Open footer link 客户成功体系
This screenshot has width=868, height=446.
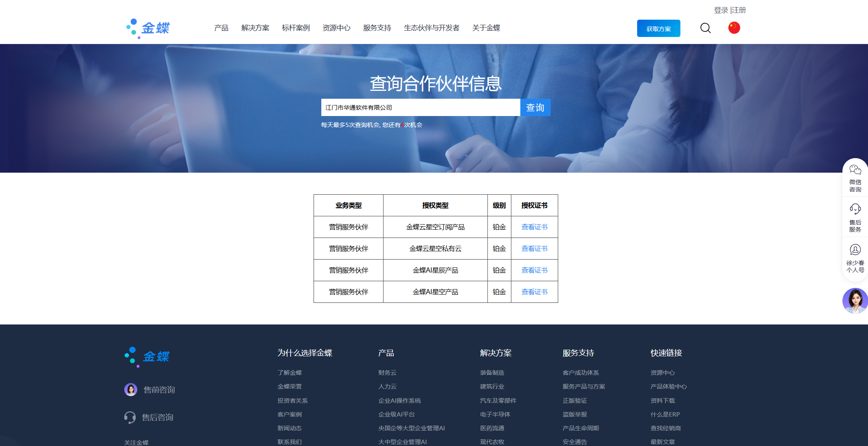581,372
